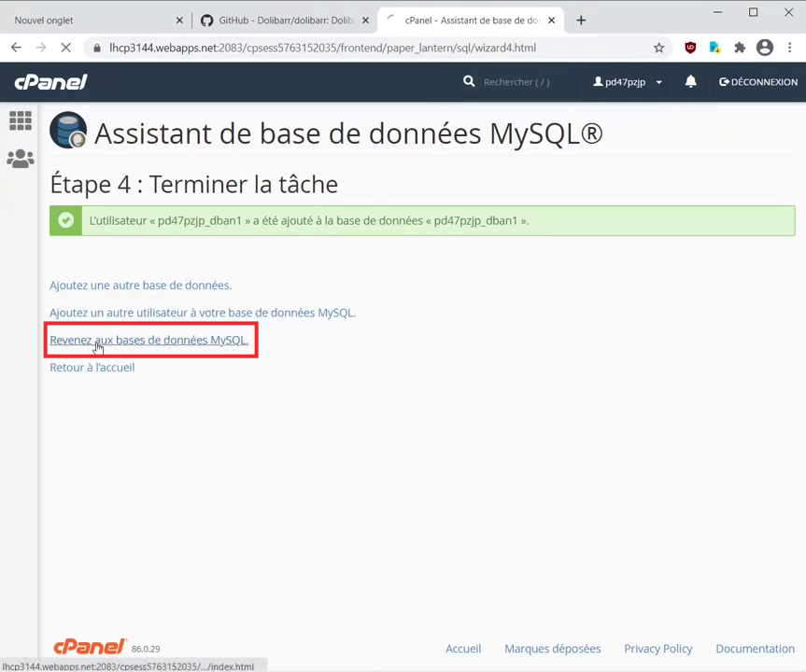Viewport: 806px width, 672px height.
Task: Click the Rechercher search field
Action: pyautogui.click(x=523, y=82)
